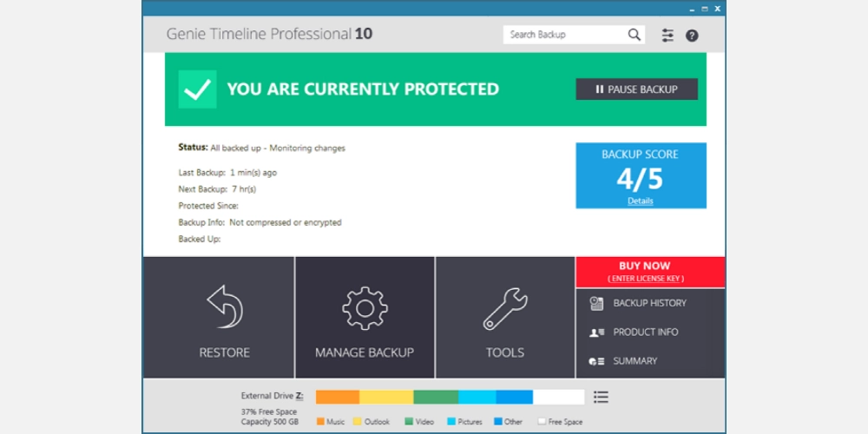
Task: Click the dark blue Other bar segment
Action: pyautogui.click(x=514, y=397)
